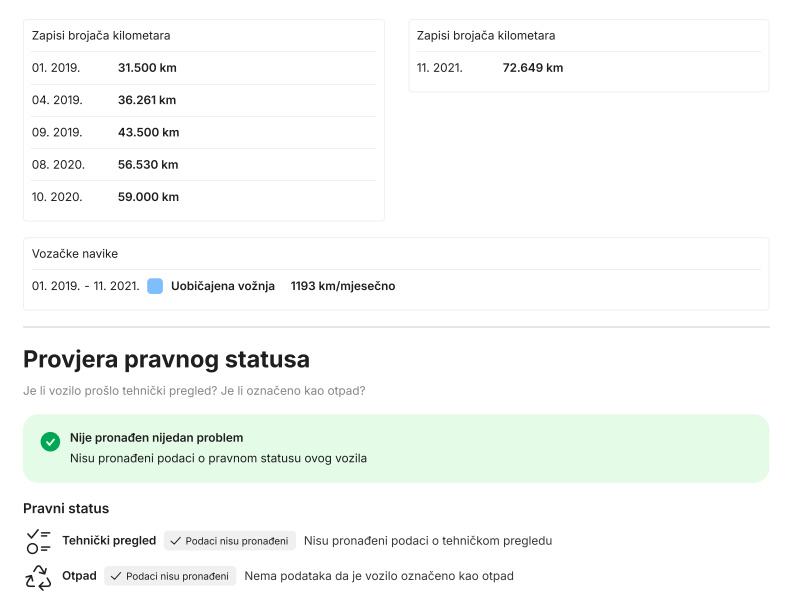The height and width of the screenshot is (607, 787).
Task: Click checkmark in Tehnički pregled badge
Action: tap(176, 541)
